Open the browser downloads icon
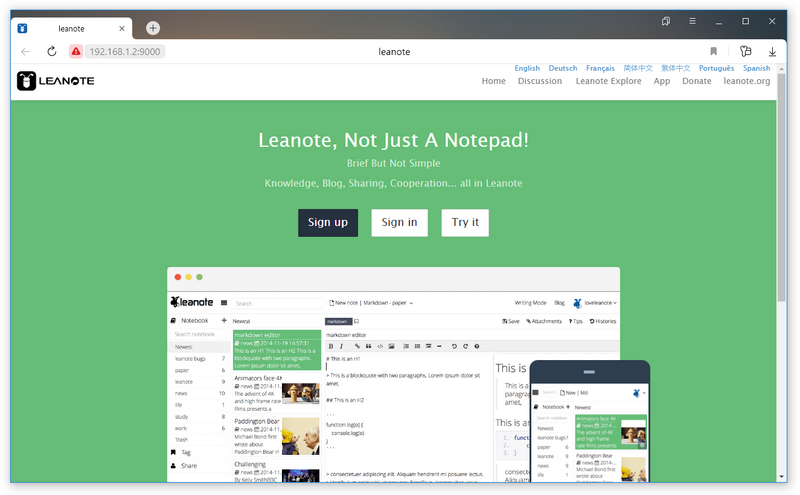 coord(772,52)
